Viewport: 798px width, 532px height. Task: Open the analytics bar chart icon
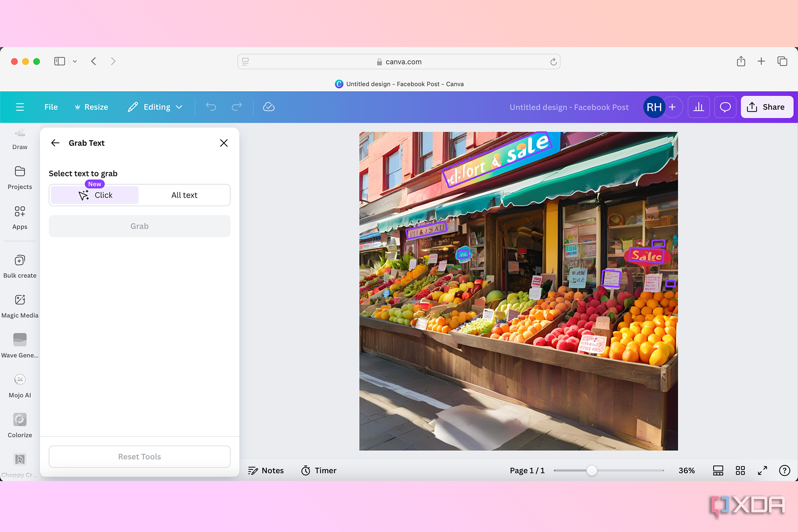pyautogui.click(x=698, y=107)
